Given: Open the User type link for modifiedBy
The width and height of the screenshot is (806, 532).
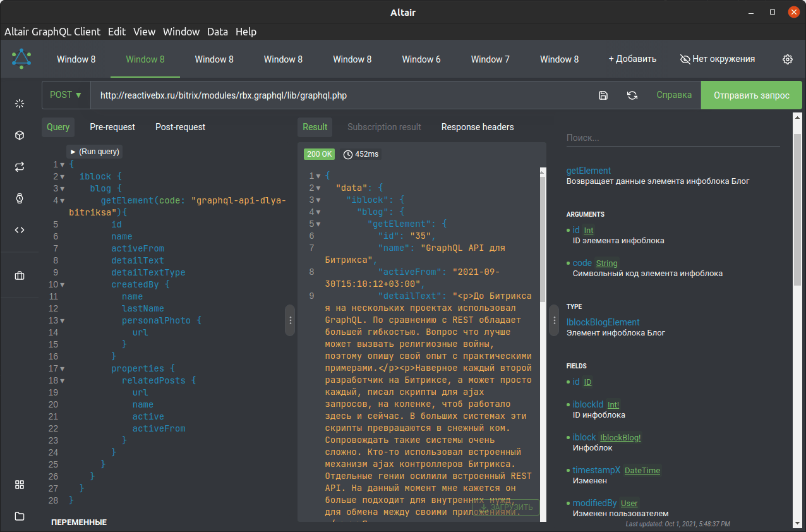Looking at the screenshot, I should point(629,504).
